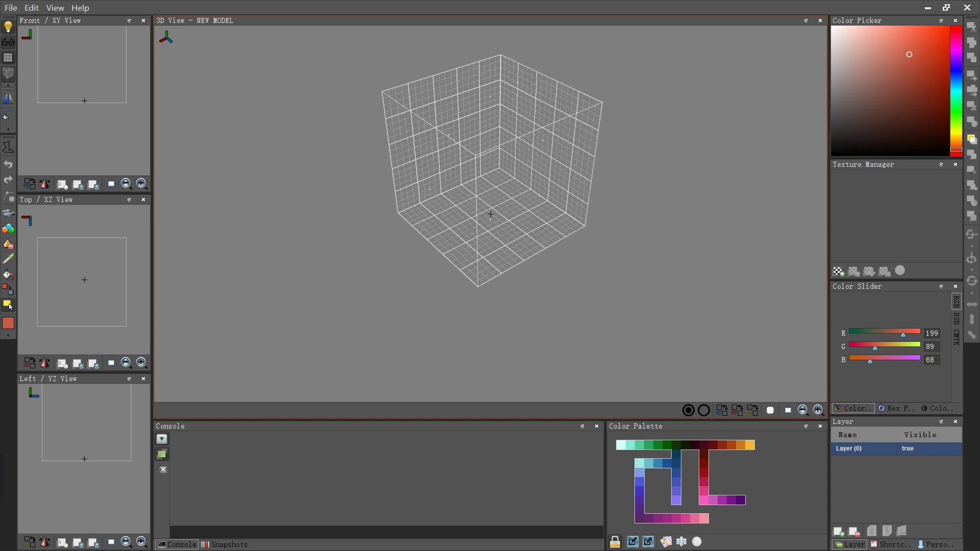The width and height of the screenshot is (980, 551).
Task: Add a new layer in the Layer panel
Action: (839, 532)
